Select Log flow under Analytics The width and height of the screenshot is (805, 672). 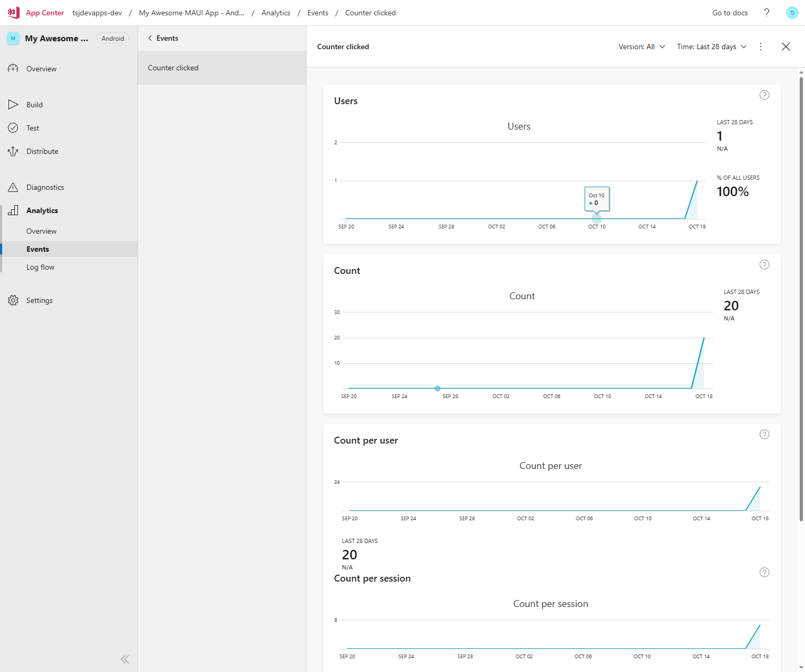coord(40,267)
